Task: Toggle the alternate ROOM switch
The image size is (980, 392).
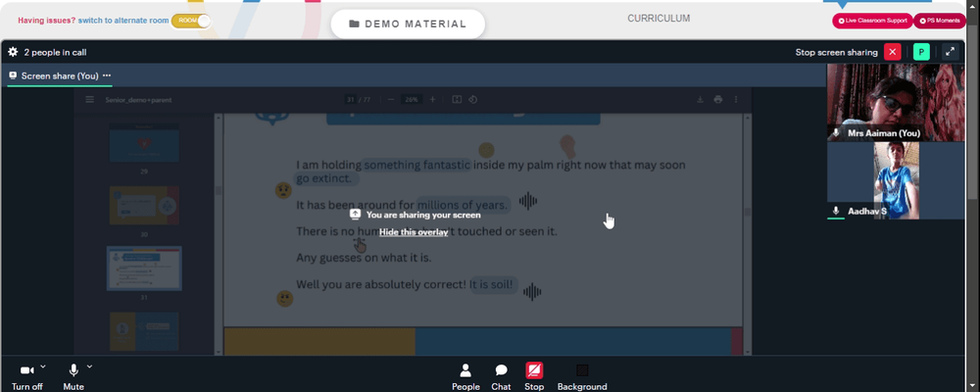Action: click(191, 21)
